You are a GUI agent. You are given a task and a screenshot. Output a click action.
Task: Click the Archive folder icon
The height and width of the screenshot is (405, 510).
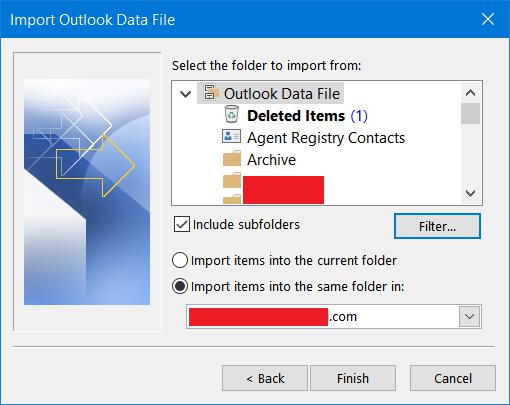pyautogui.click(x=232, y=158)
